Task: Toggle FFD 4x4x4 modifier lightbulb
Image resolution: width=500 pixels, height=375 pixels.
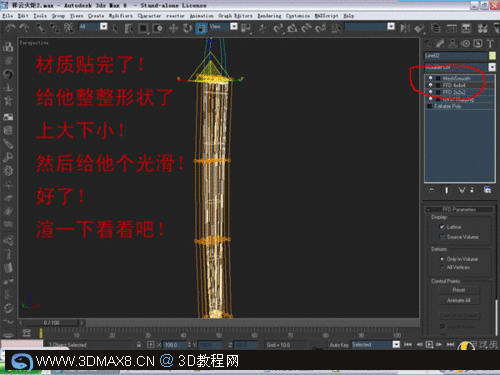Action: (x=431, y=85)
